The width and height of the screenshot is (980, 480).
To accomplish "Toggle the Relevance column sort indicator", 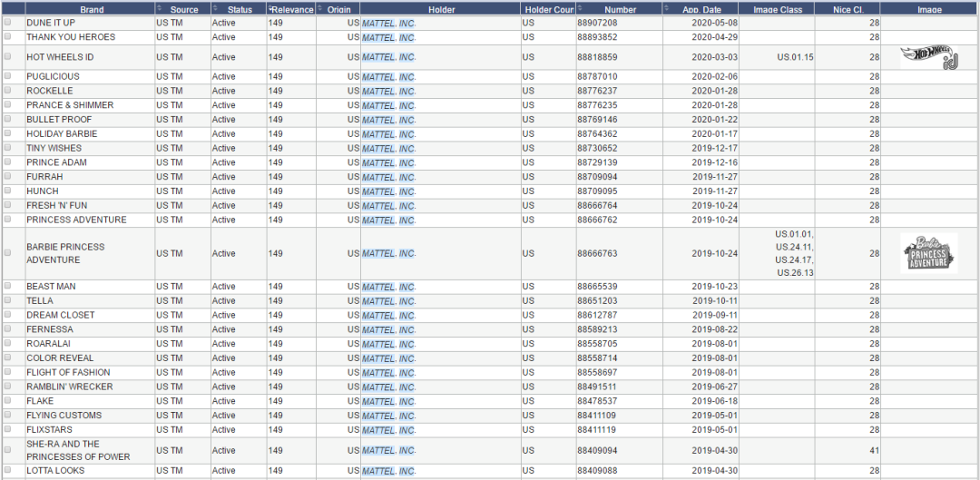I will tap(270, 8).
